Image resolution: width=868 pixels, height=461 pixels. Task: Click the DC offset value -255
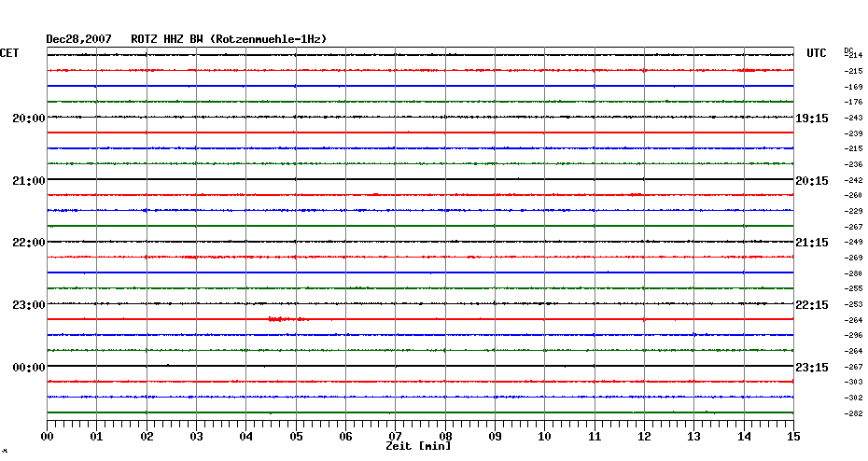click(x=853, y=289)
